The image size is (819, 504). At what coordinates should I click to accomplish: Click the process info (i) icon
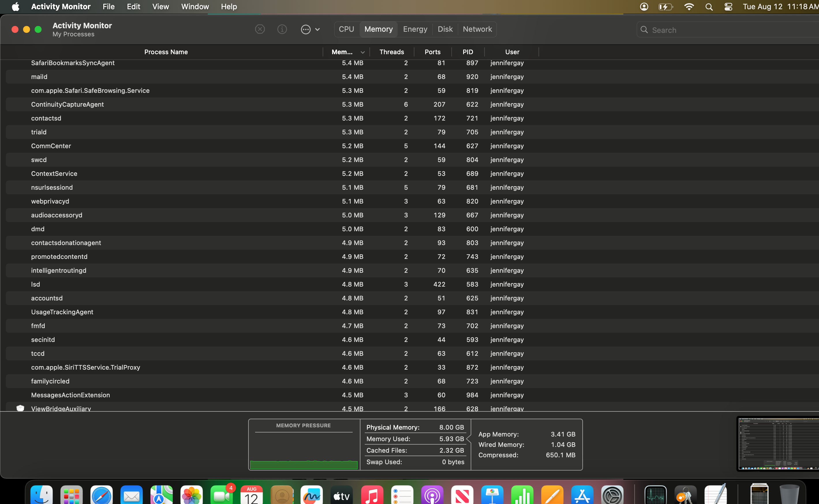tap(282, 29)
